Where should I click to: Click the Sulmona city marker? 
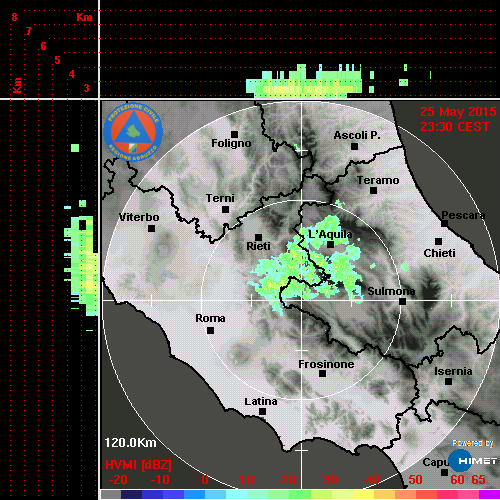pyautogui.click(x=403, y=302)
